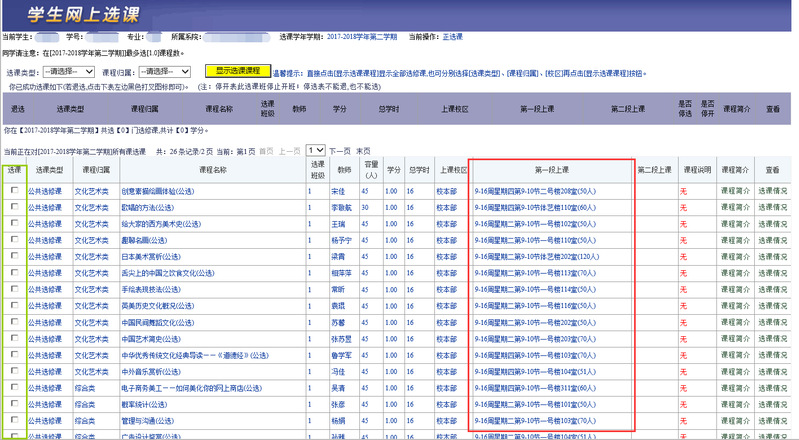Jump to last page via 末页

[x=364, y=150]
